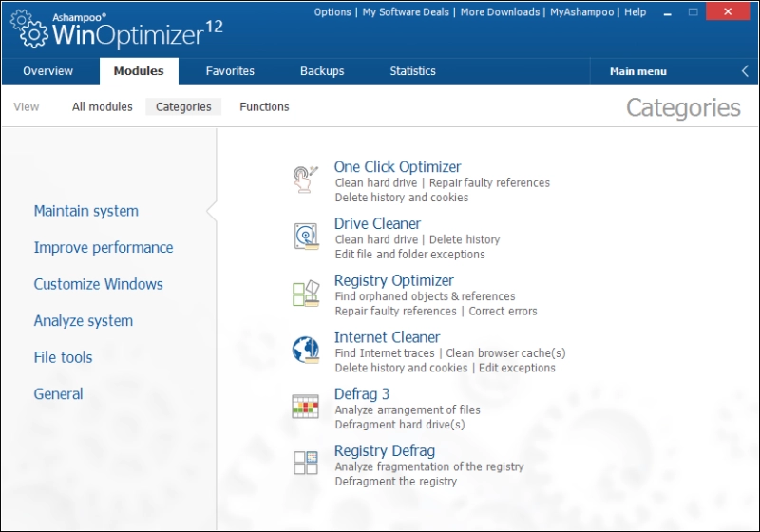This screenshot has height=532, width=760.
Task: Click the Registry Optimizer blocks icon
Action: 306,293
